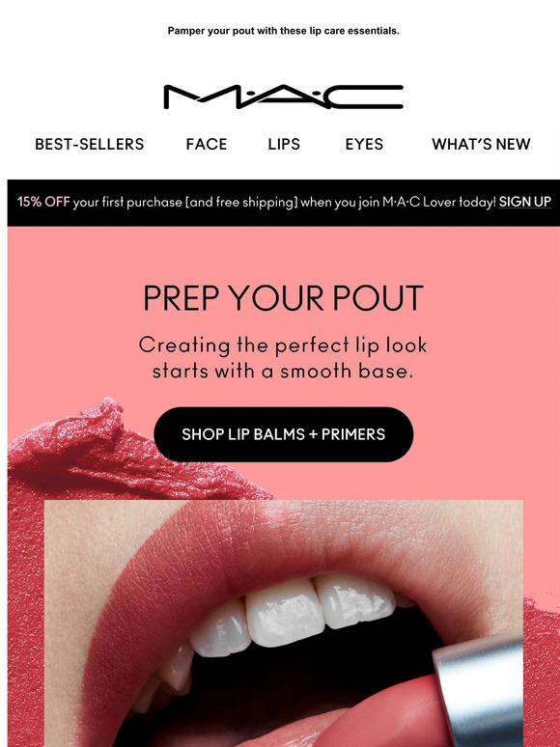Click the 'Pamper your pout' preheader text
This screenshot has width=560, height=747.
pos(284,31)
